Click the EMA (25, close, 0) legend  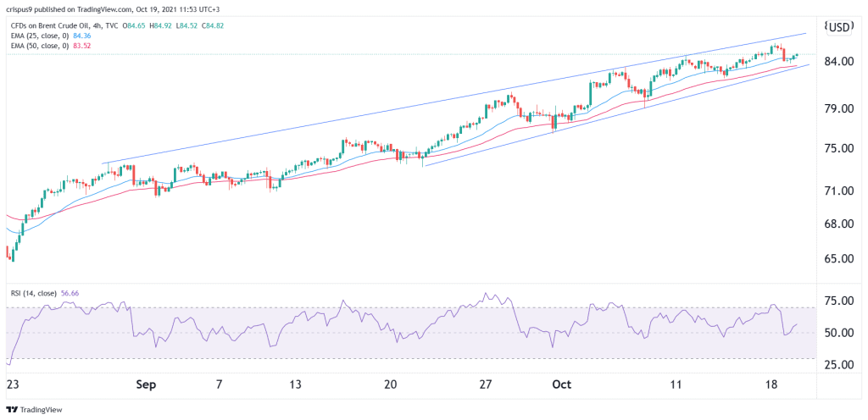(x=39, y=36)
